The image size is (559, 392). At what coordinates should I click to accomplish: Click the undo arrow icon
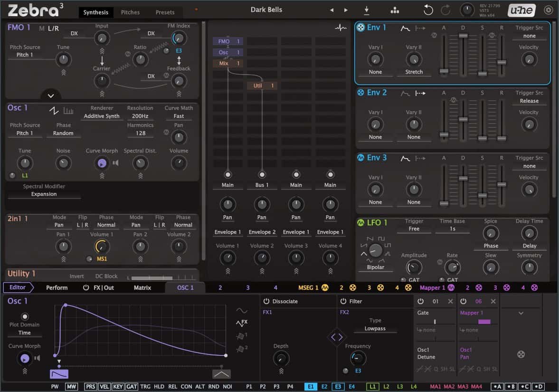(x=428, y=10)
